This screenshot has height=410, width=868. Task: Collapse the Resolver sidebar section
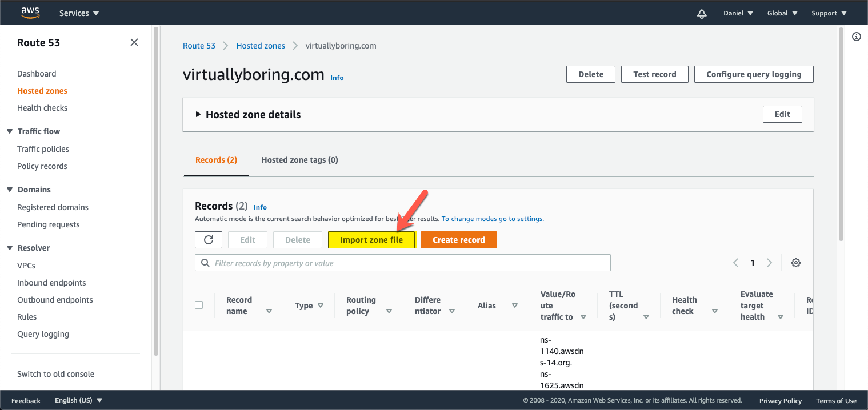(x=10, y=248)
